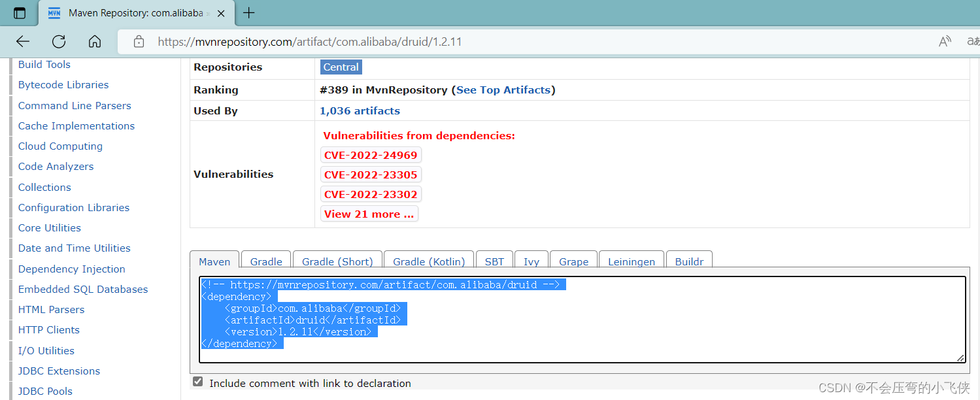Open the browser home page
Viewport: 980px width, 400px height.
[95, 42]
